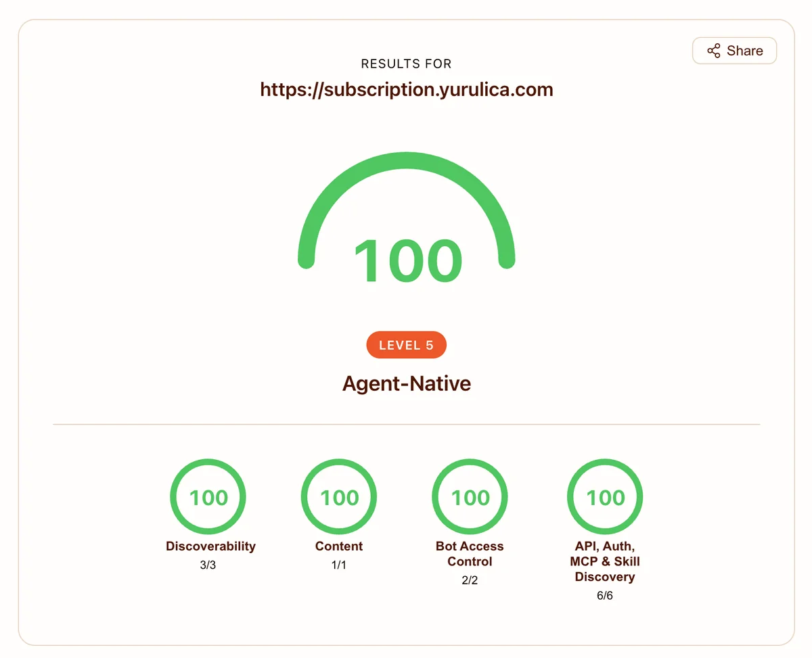Click the RESULTS FOR heading text
Image resolution: width=812 pixels, height=658 pixels.
407,64
